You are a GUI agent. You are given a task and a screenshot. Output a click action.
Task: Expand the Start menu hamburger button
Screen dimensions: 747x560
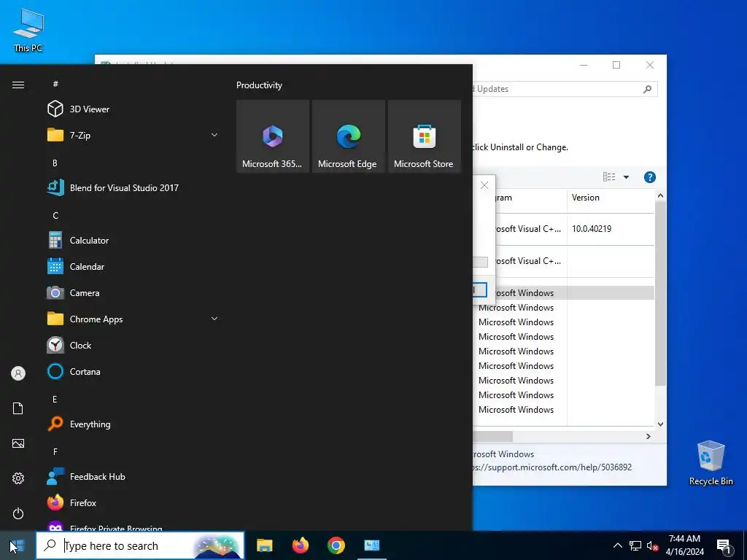[18, 85]
